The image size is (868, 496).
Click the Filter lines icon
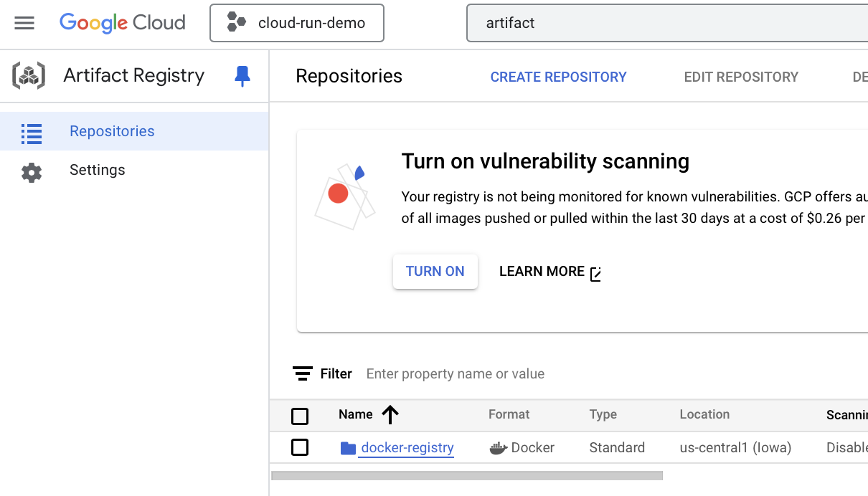click(x=303, y=373)
